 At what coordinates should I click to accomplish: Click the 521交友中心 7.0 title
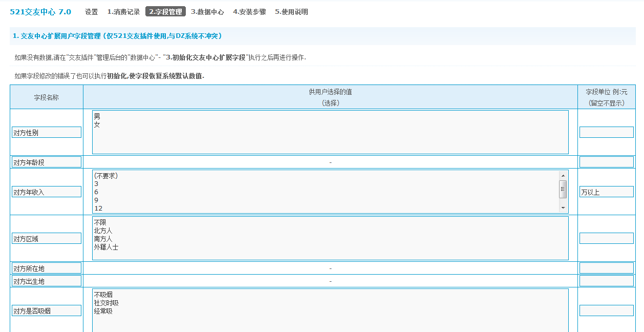tap(40, 12)
